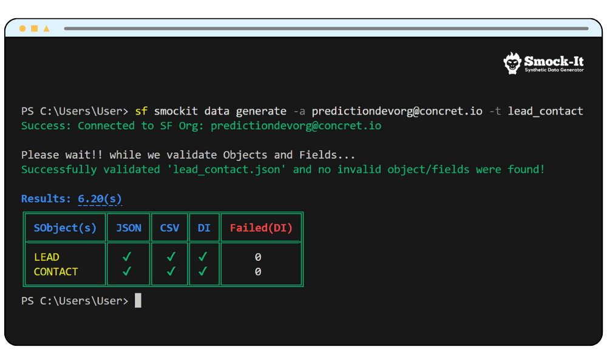Viewport: 607px width, 364px height.
Task: Click the '-a' flag in the command
Action: click(x=299, y=112)
